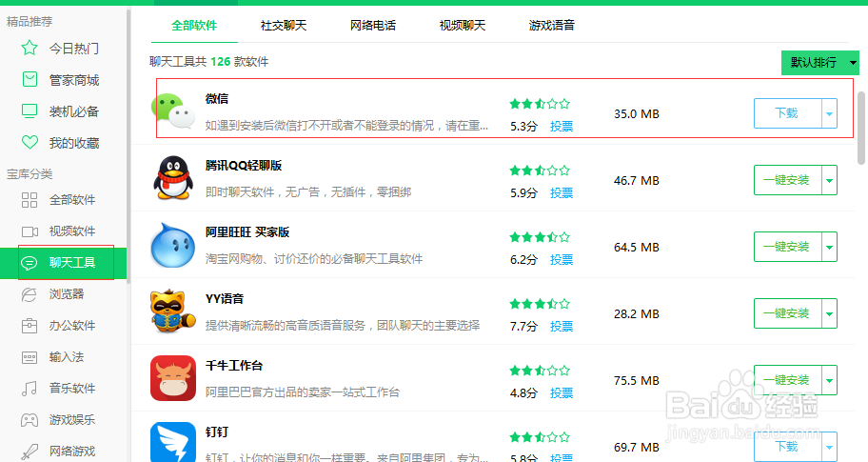Expand the arrow next to 微信 下载 button
The image size is (868, 462).
[829, 113]
